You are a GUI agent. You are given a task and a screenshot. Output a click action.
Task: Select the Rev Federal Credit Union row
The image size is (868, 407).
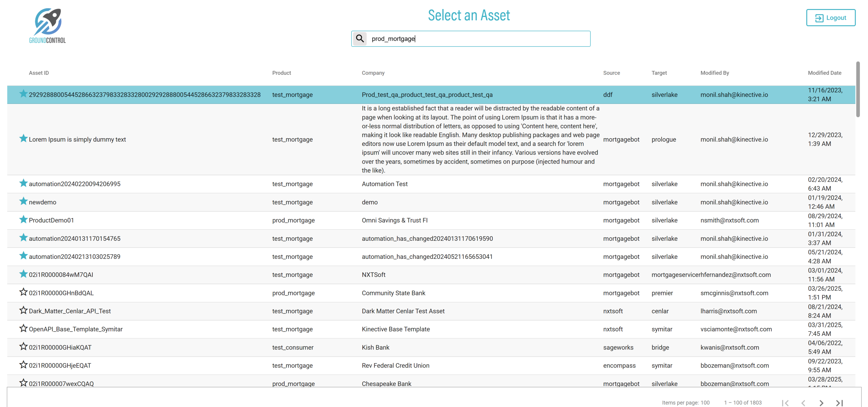click(395, 366)
